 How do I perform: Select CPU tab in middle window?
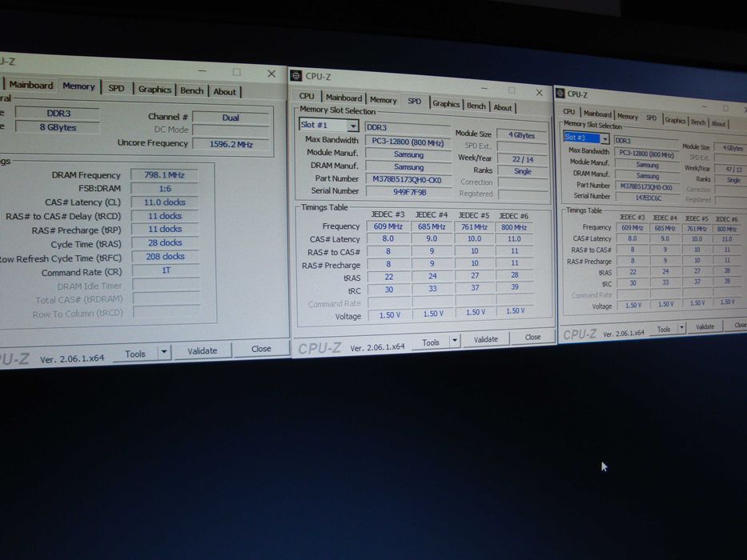pos(307,96)
